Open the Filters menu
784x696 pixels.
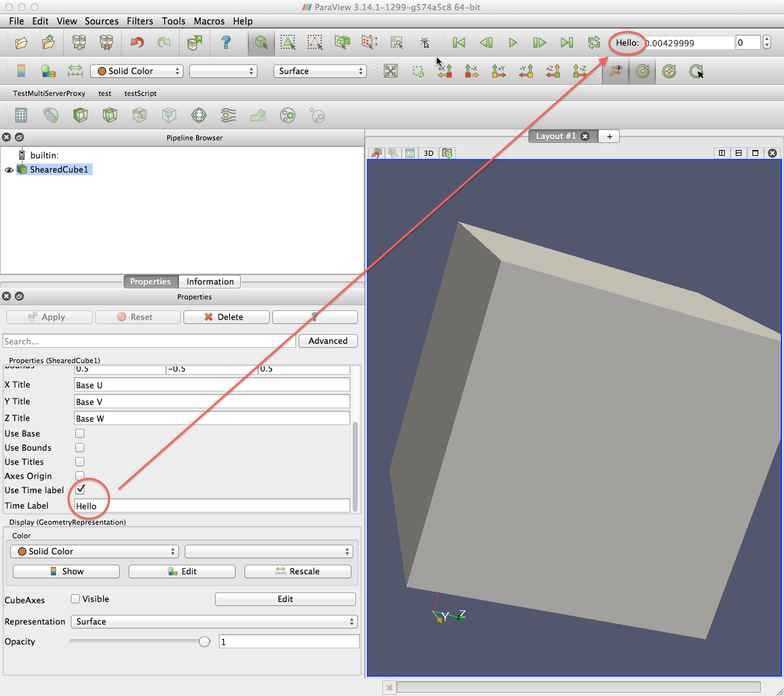tap(140, 21)
